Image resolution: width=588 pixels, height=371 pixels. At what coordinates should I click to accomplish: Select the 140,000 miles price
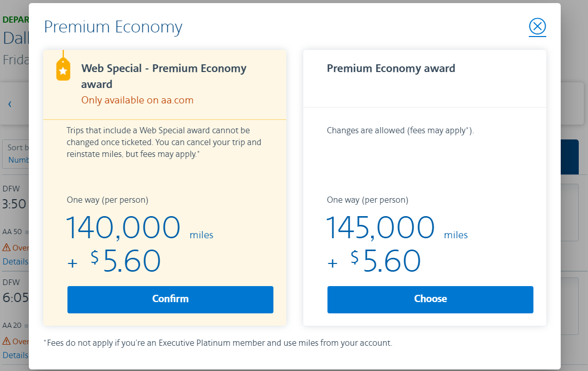point(124,228)
